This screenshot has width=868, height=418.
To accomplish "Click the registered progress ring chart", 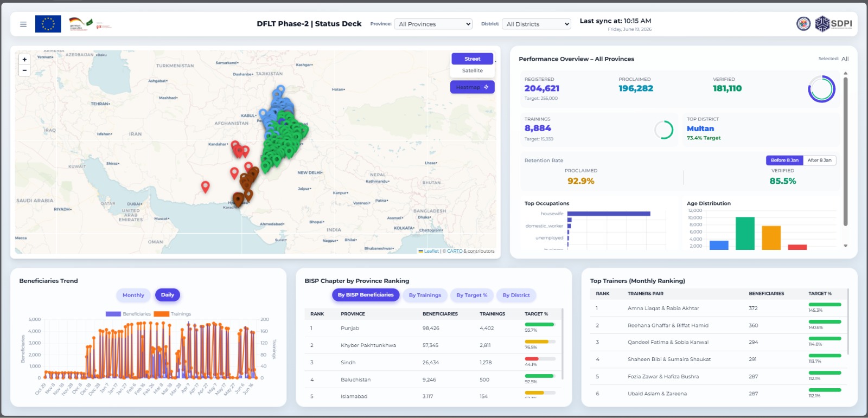I will [821, 89].
